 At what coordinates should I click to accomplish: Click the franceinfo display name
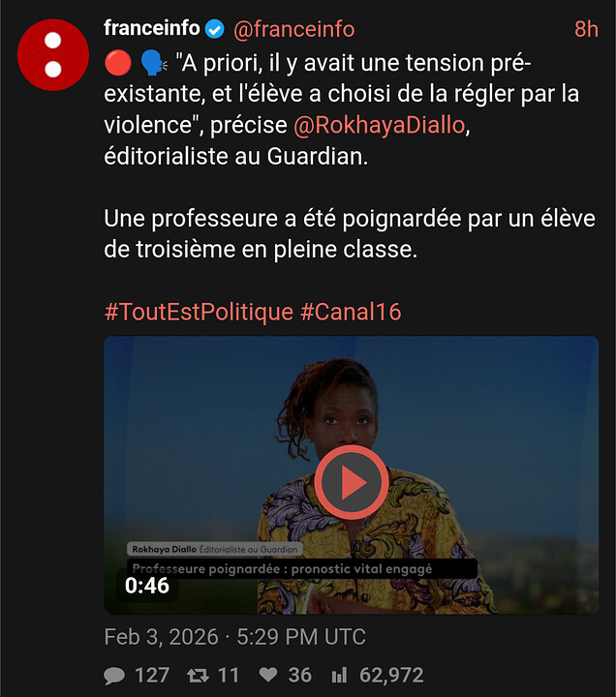[152, 28]
